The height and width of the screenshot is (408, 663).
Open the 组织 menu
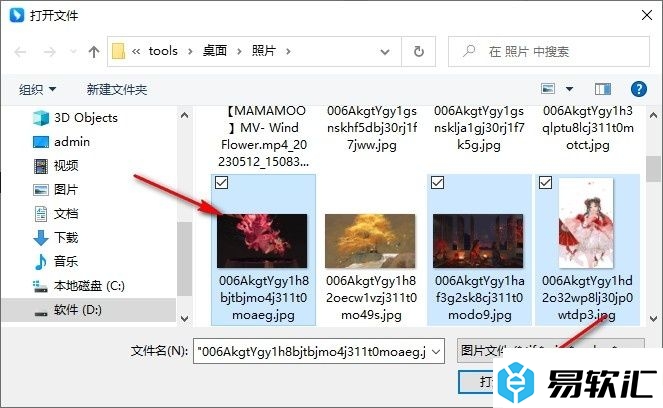pos(37,89)
